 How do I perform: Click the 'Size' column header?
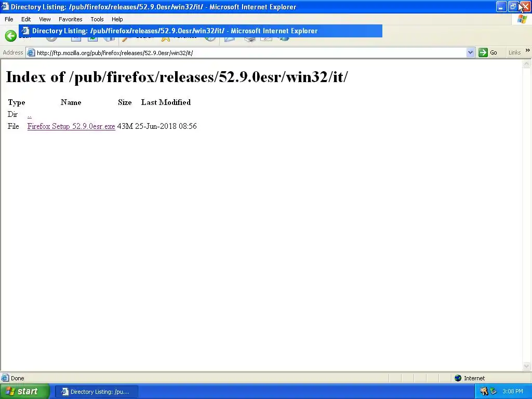click(x=125, y=102)
